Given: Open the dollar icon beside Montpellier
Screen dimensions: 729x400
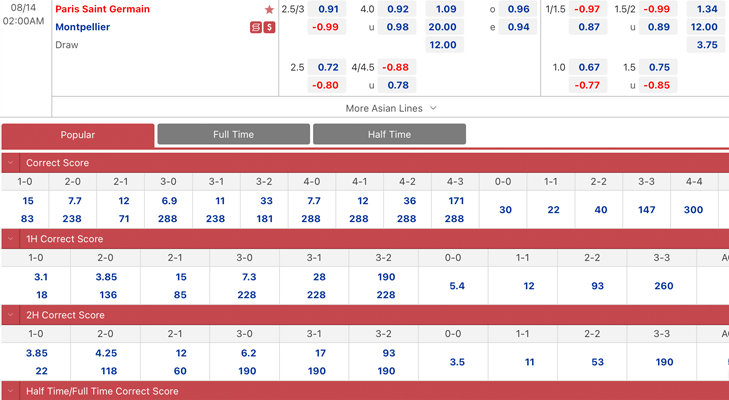Looking at the screenshot, I should pos(269,27).
